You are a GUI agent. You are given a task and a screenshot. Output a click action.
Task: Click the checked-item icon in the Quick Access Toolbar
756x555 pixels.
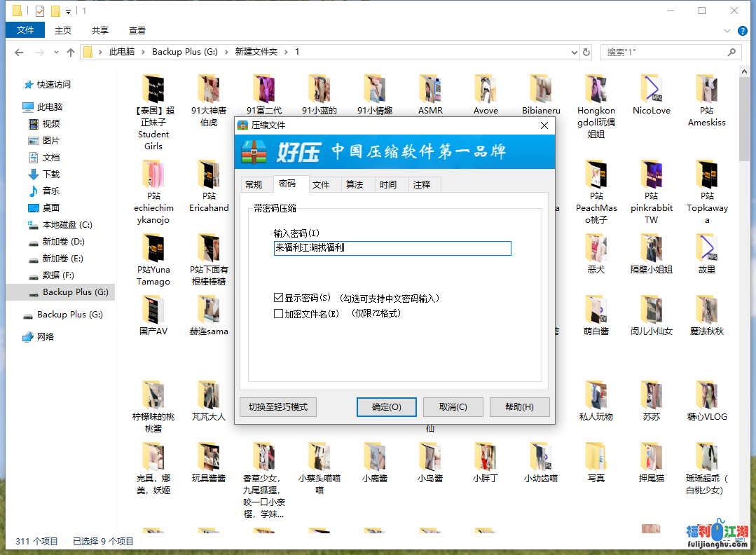coord(41,11)
